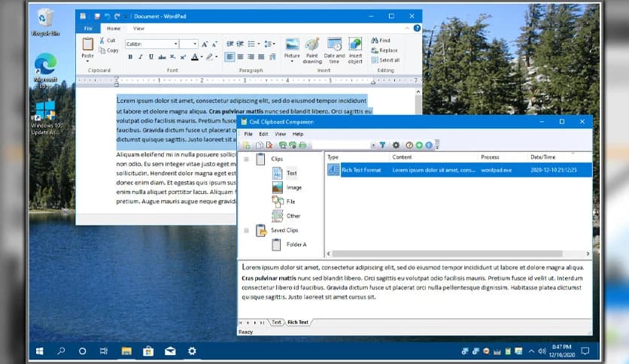Toggle bold formatting in WordPad
The height and width of the screenshot is (364, 629).
pos(130,56)
